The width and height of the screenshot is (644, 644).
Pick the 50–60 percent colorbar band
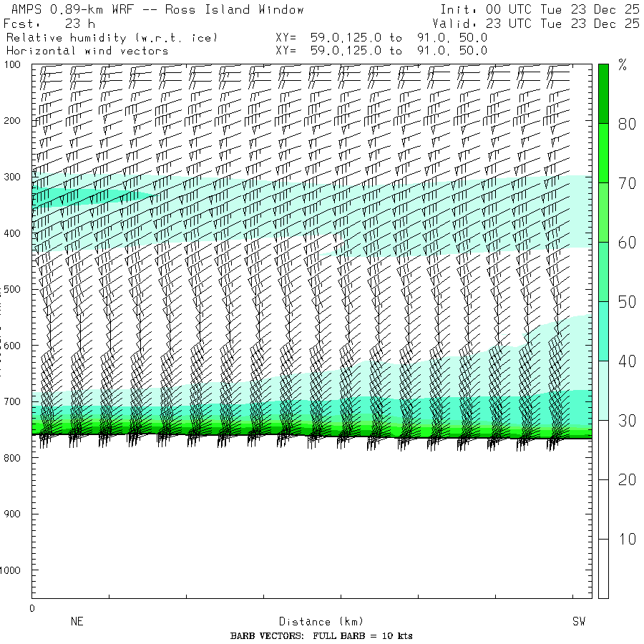[604, 272]
